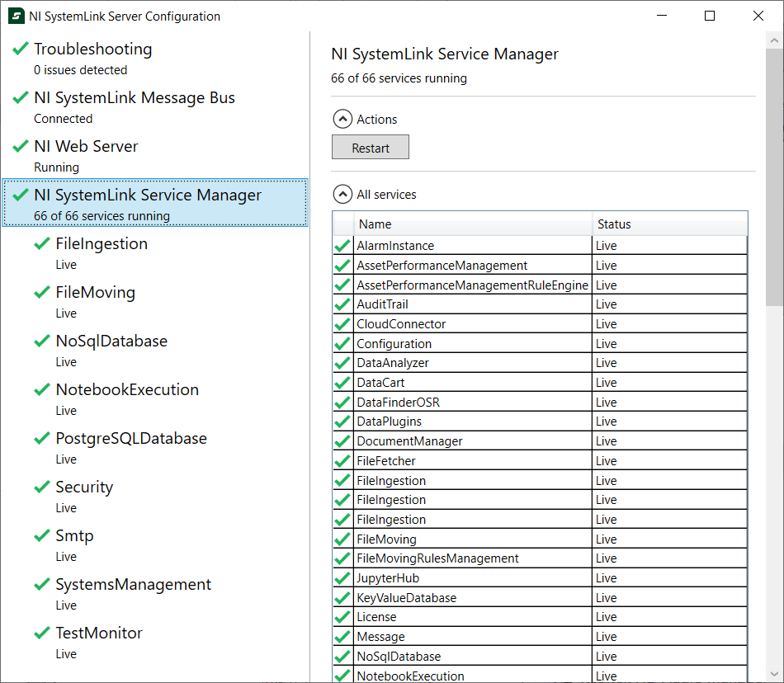Click the checkmark in the FileMovingRulesManagement row
This screenshot has width=784, height=683.
342,558
